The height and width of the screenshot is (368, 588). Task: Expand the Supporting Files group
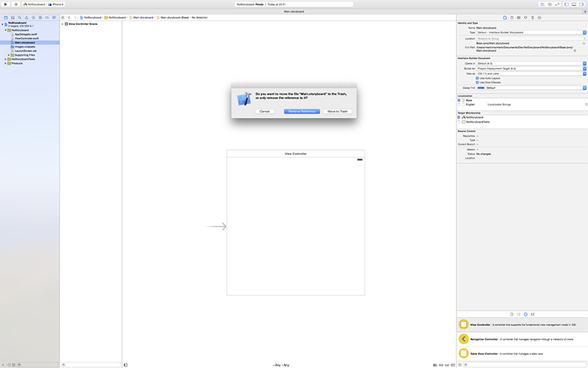pos(9,54)
